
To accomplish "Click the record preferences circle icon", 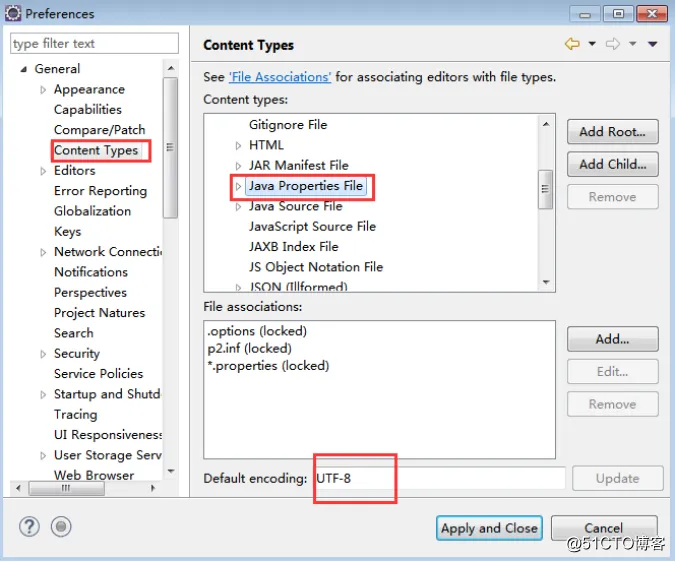I will (61, 527).
